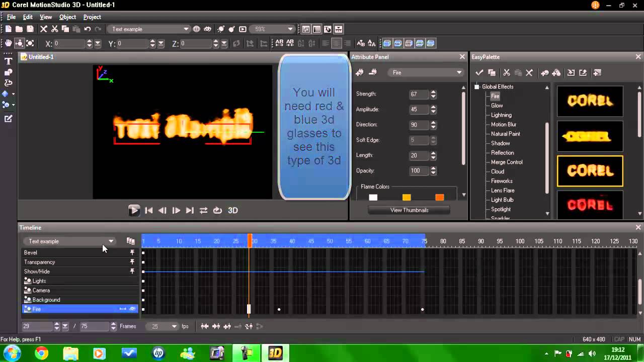Open the File menu
The image size is (644, 362).
(11, 17)
